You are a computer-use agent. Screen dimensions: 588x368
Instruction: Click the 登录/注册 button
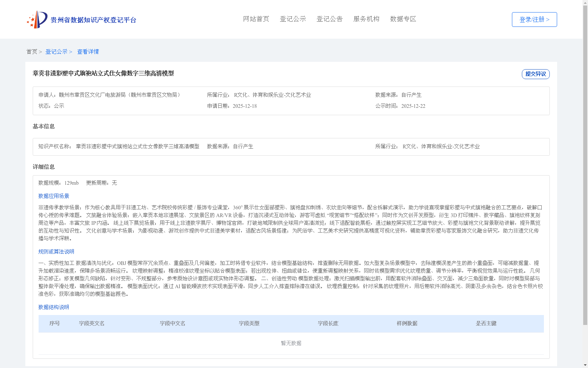534,20
